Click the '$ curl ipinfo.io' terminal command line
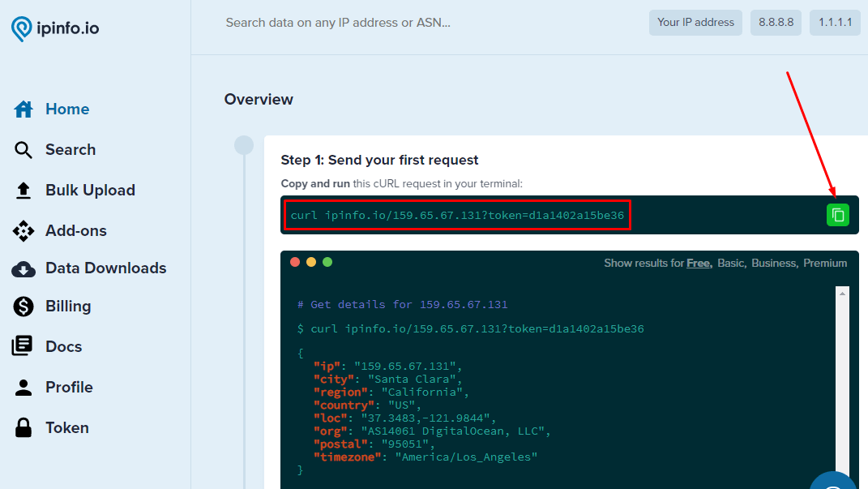The height and width of the screenshot is (489, 868). point(471,329)
